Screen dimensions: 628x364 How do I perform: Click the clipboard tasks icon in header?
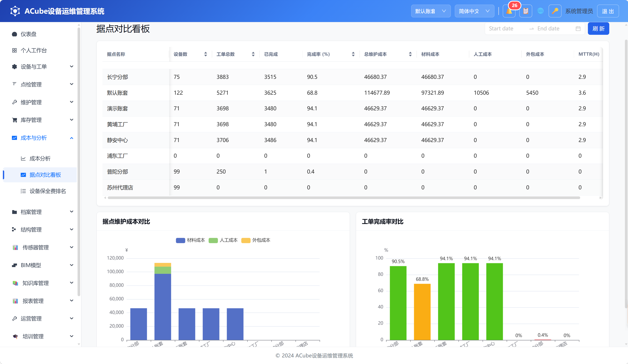point(526,11)
